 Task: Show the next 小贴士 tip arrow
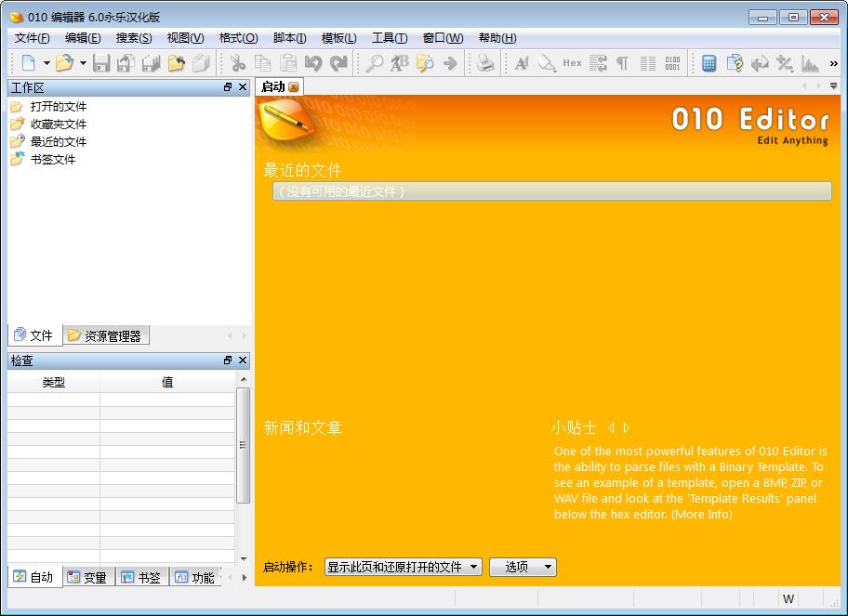coord(627,428)
